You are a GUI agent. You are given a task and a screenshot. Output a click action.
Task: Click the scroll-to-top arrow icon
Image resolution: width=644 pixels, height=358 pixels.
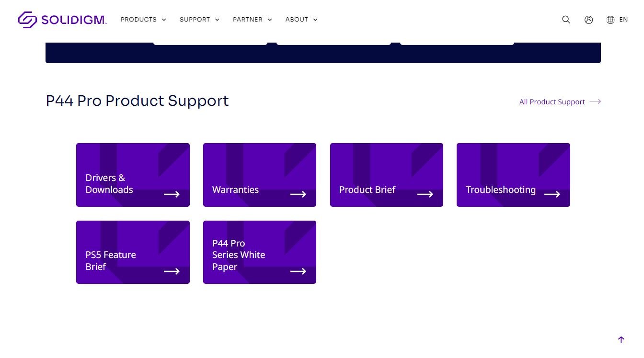[621, 340]
